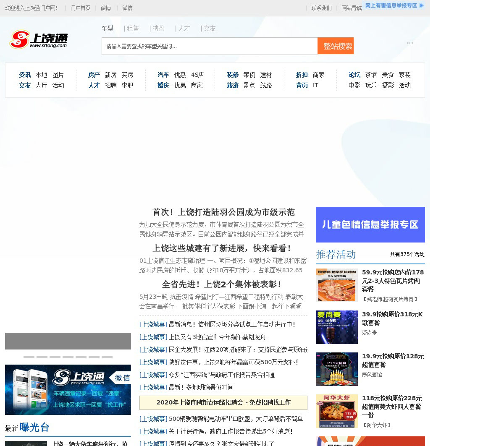Click the 阿华大虾 deal thumbnail
This screenshot has height=446, width=504.
[x=336, y=411]
